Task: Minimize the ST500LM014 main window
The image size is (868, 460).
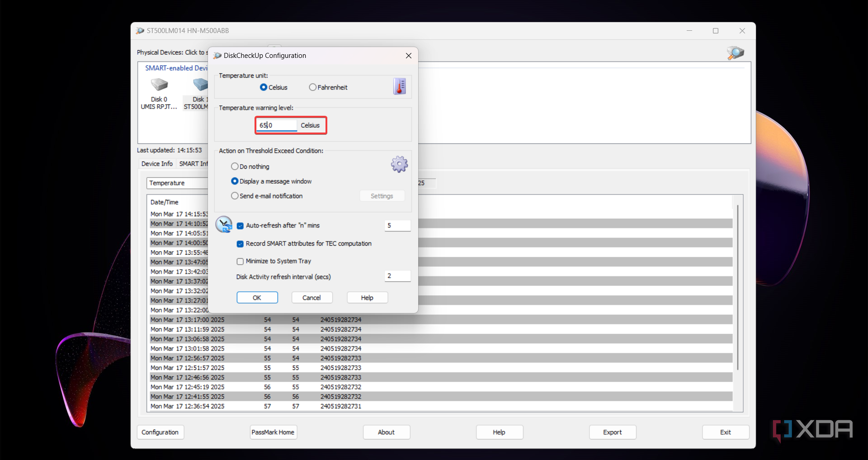Action: 689,31
